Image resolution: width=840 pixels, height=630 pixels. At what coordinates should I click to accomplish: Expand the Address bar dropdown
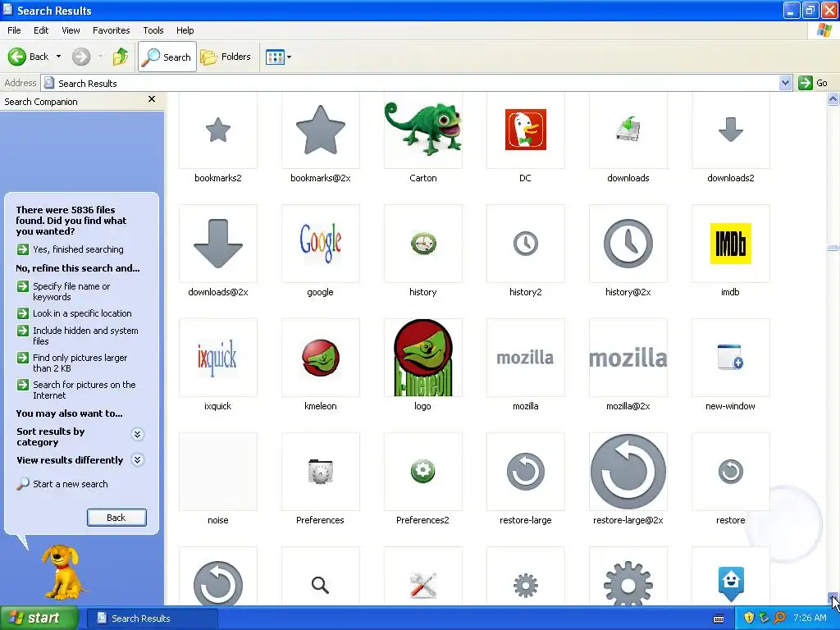pyautogui.click(x=785, y=83)
